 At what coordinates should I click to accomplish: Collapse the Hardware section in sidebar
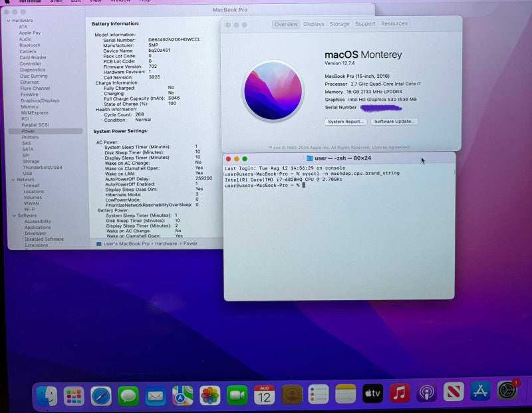pyautogui.click(x=9, y=21)
